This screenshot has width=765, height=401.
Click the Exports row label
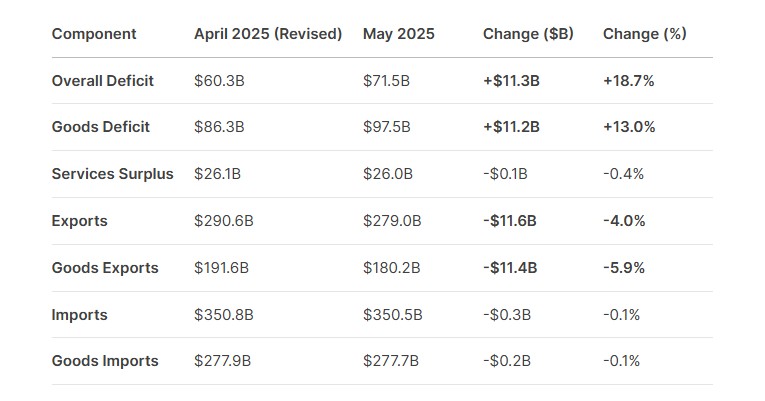[80, 221]
